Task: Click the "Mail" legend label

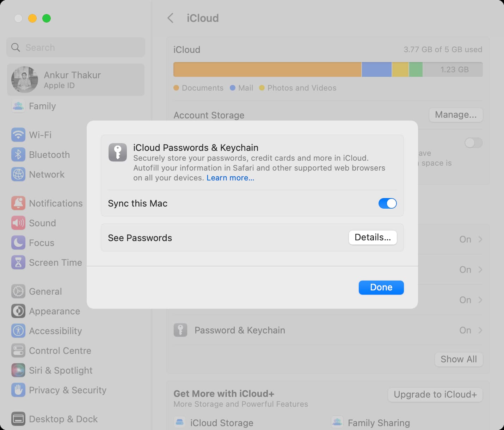Action: [246, 88]
